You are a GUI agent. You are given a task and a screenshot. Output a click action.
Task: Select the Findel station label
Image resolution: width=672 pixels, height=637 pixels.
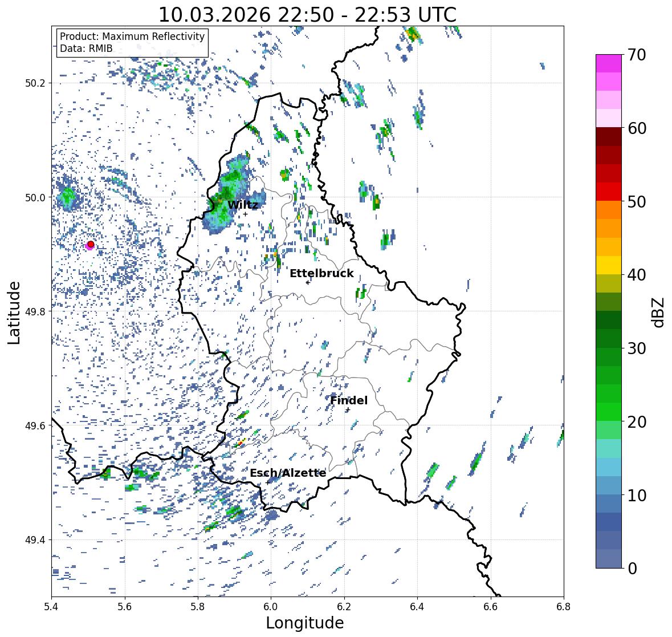(x=349, y=400)
